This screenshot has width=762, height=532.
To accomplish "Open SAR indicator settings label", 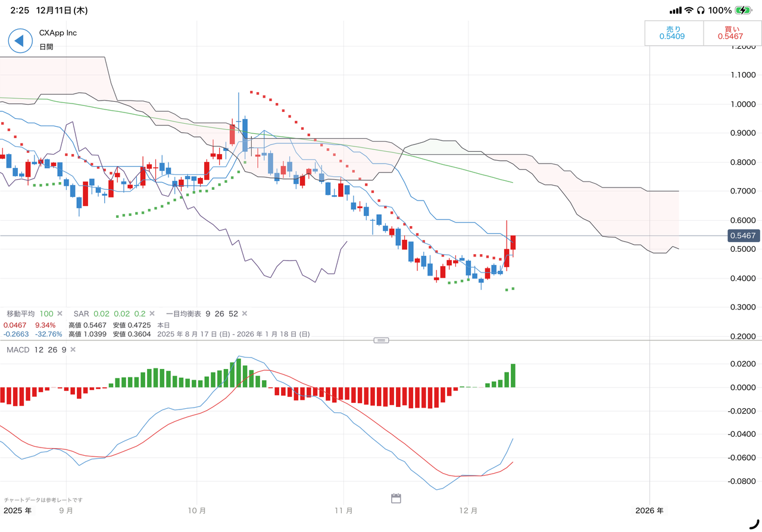I will click(x=81, y=314).
